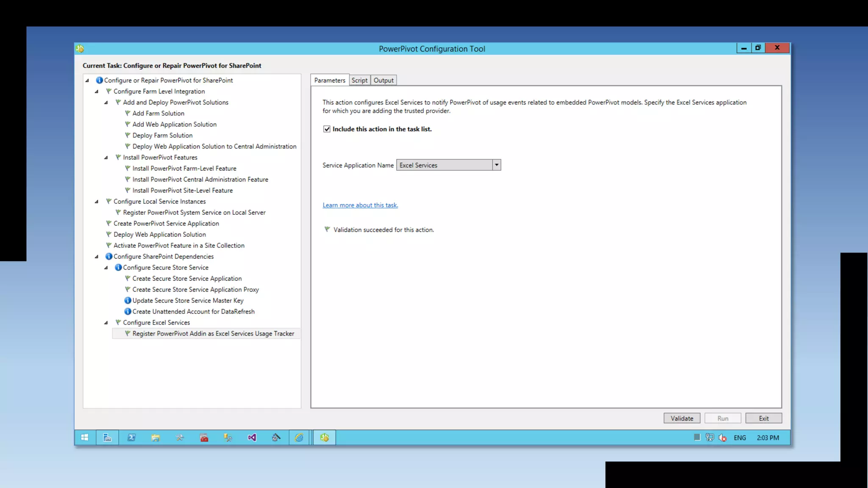Launch PowerShell from the taskbar
Image resolution: width=868 pixels, height=488 pixels.
coord(131,438)
